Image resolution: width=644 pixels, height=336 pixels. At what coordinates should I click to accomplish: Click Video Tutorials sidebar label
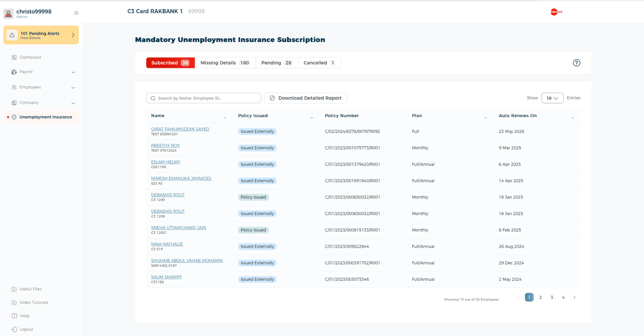34,302
